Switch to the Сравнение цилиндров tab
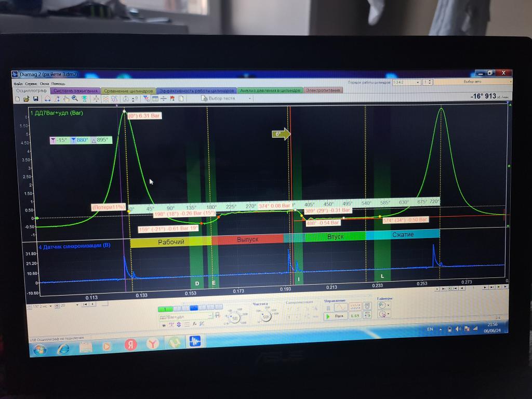 click(x=128, y=91)
